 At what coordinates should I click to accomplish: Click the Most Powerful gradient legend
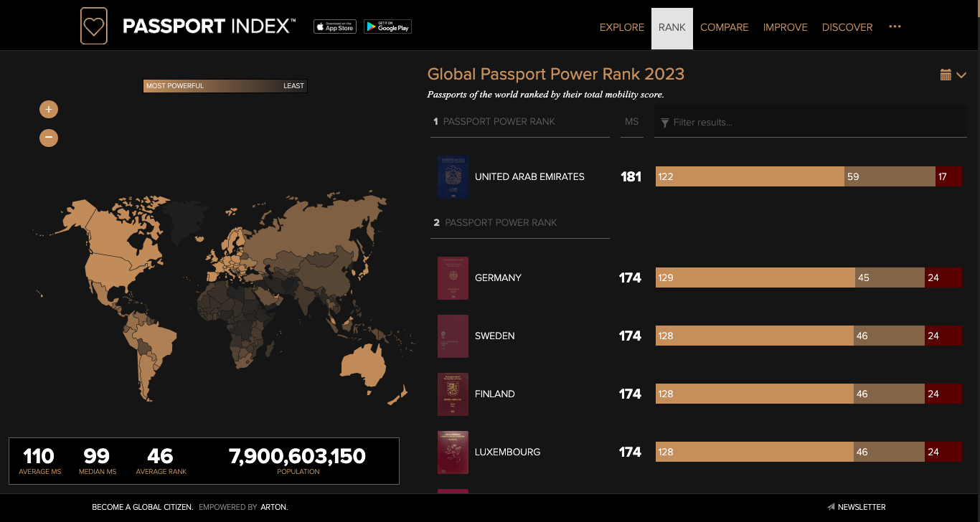225,86
